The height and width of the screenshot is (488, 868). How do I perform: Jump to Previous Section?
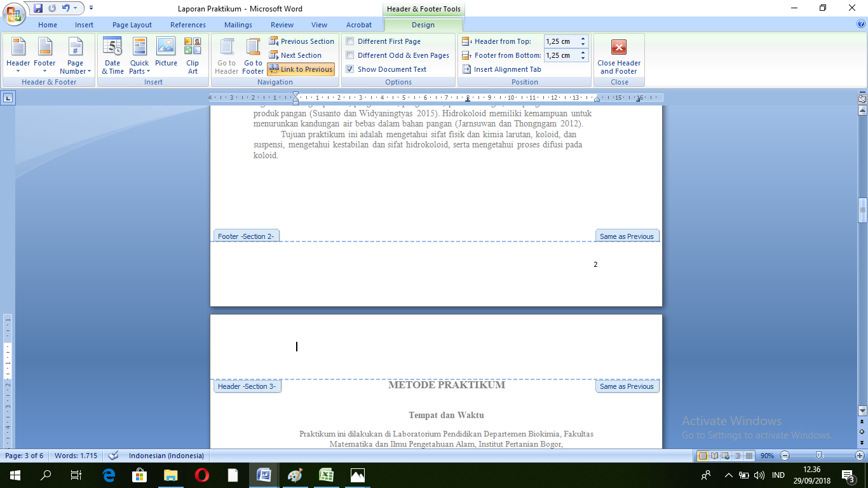(x=301, y=41)
